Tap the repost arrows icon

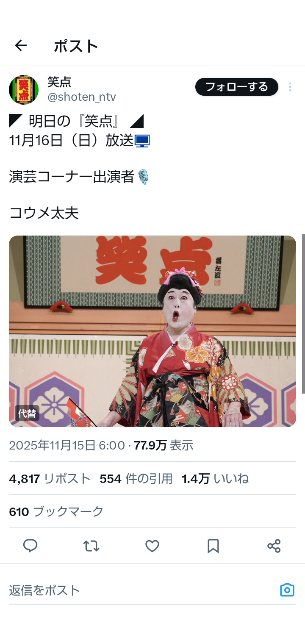91,546
